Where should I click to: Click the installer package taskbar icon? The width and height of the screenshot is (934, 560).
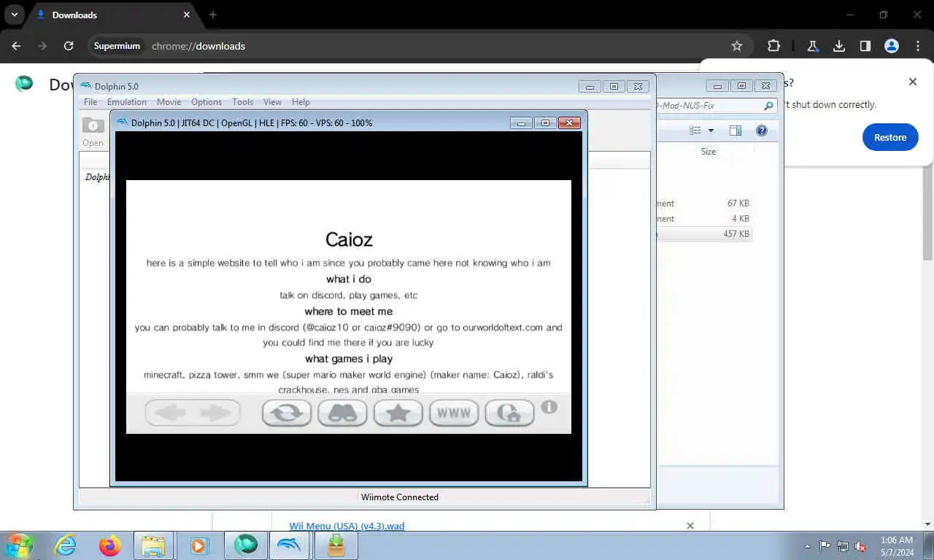336,545
